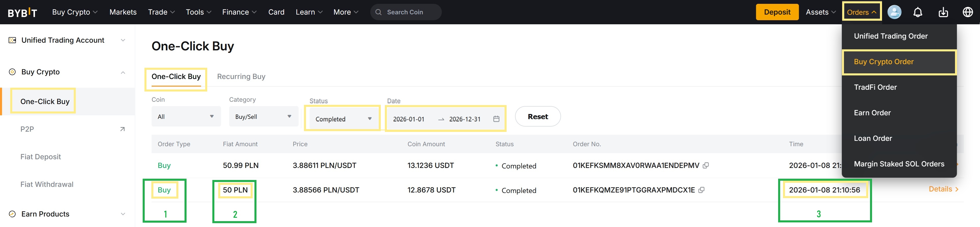Expand the Trade top menu
The height and width of the screenshot is (227, 980).
[162, 12]
